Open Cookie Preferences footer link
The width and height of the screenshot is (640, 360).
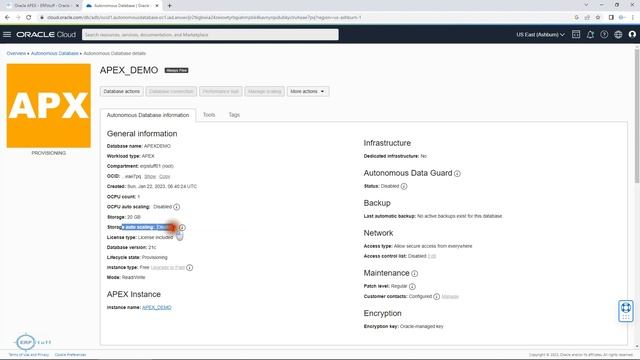coord(70,355)
